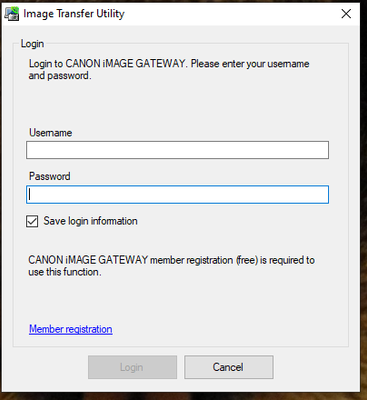This screenshot has width=367, height=400.
Task: Click the Password label
Action: coord(50,176)
